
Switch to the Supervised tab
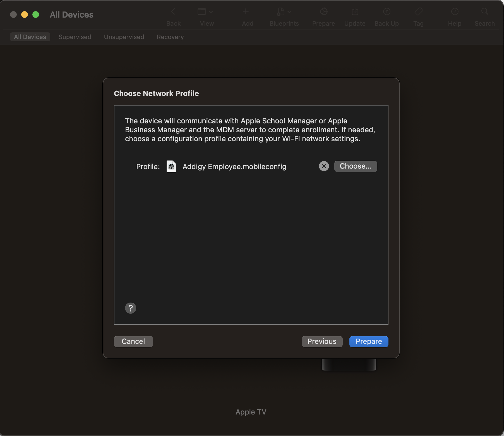click(x=75, y=37)
